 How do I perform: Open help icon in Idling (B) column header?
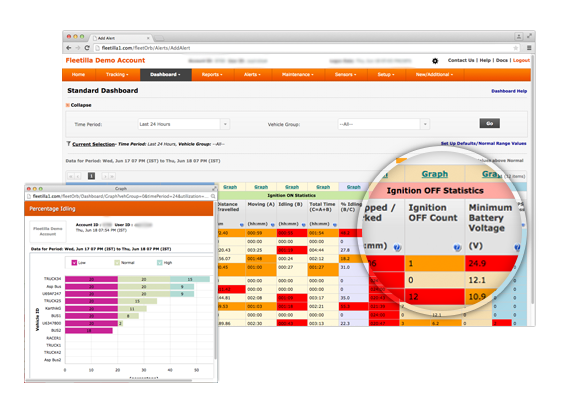[304, 225]
